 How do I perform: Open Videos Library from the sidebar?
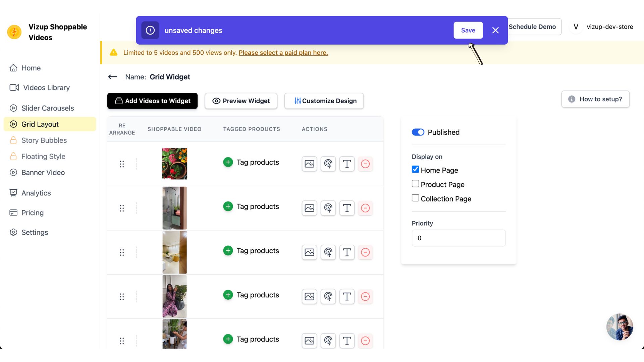point(46,87)
